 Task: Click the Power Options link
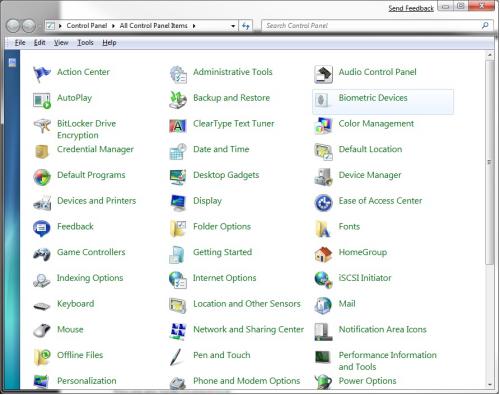[368, 381]
